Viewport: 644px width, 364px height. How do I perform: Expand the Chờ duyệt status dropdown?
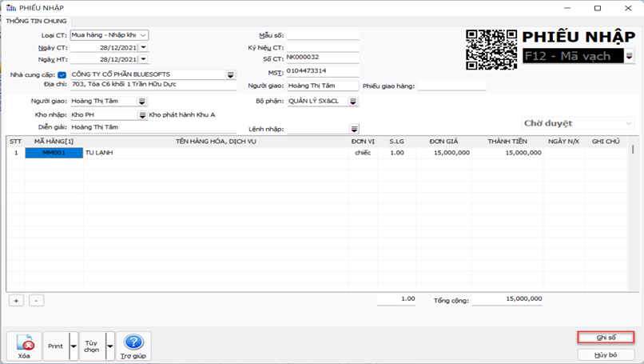point(628,123)
